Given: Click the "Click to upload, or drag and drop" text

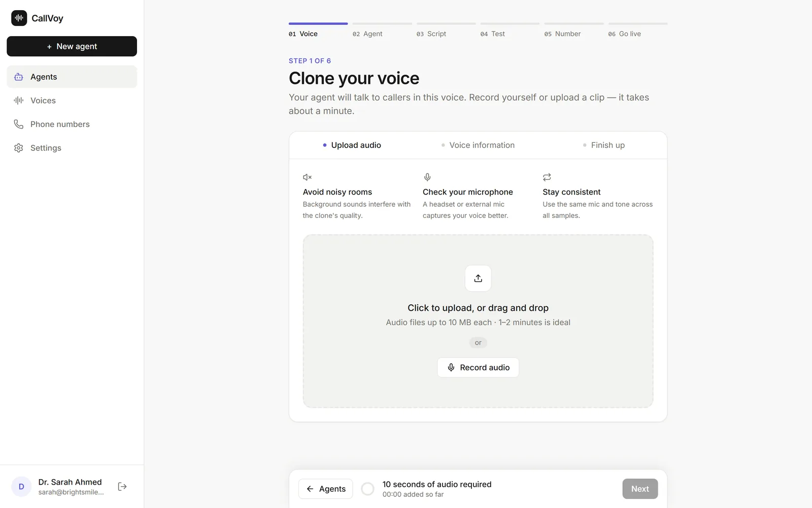Looking at the screenshot, I should (x=478, y=308).
